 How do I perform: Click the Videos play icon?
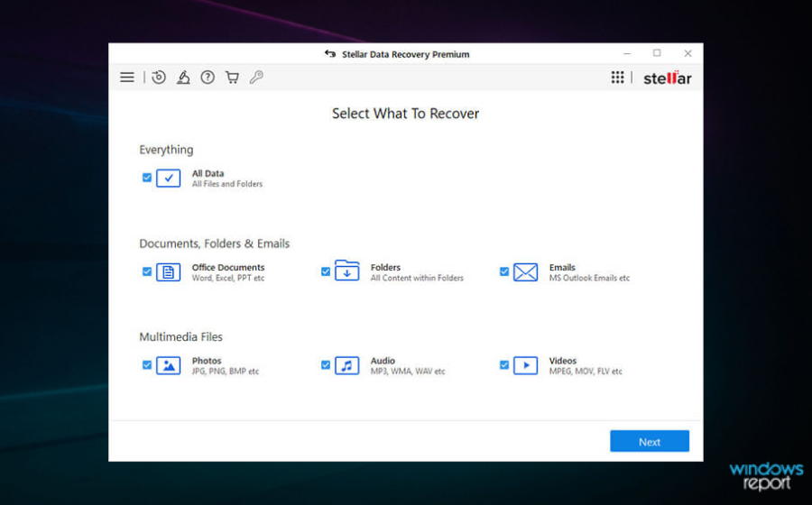coord(526,365)
